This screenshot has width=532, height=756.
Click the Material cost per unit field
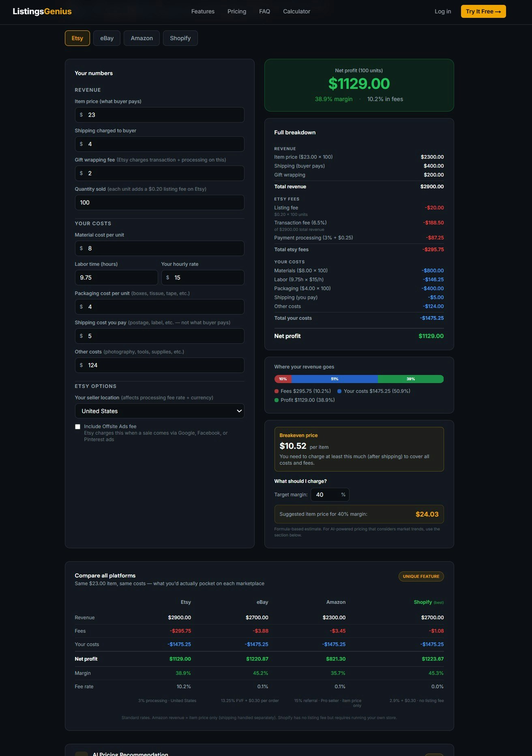[x=159, y=248]
